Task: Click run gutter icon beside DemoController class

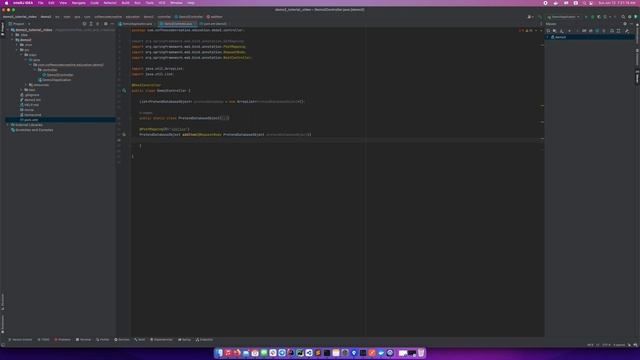Action: tap(124, 91)
